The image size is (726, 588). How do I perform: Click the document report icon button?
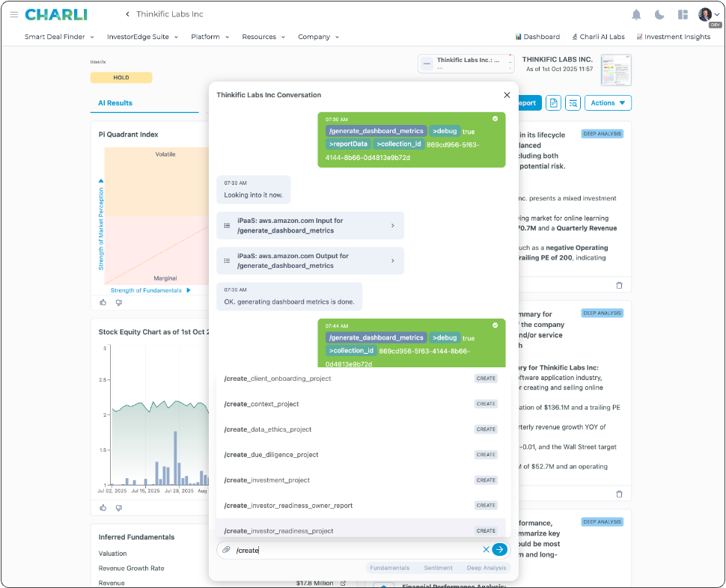coord(553,102)
